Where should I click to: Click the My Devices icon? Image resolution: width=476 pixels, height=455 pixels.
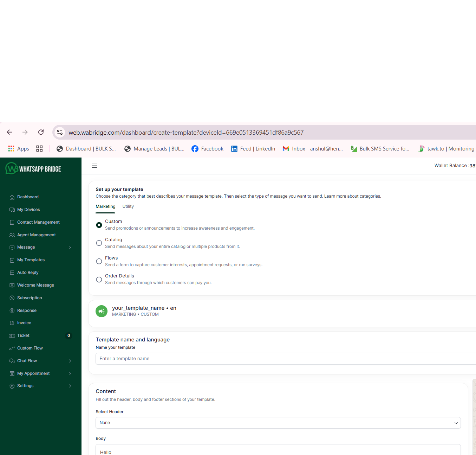12,210
